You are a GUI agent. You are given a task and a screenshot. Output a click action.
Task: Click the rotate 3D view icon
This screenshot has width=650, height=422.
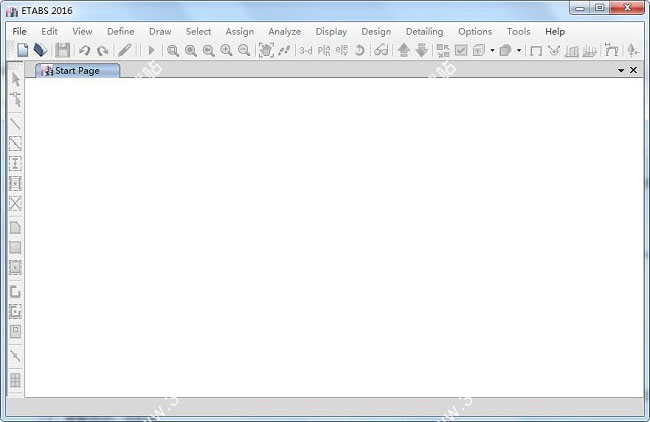360,50
